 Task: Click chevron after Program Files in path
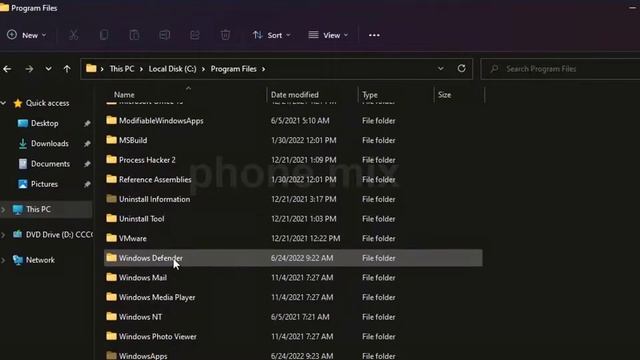click(264, 69)
